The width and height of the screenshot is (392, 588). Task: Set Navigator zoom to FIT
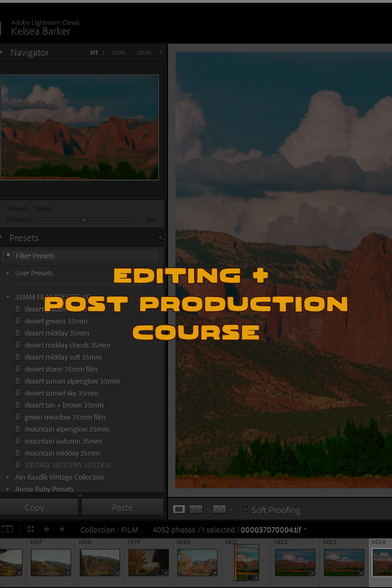click(x=95, y=53)
